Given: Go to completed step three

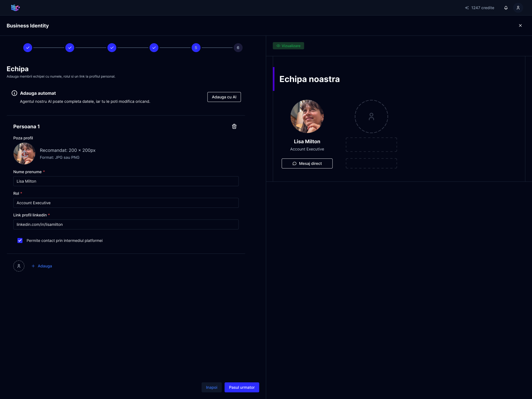Looking at the screenshot, I should (112, 48).
